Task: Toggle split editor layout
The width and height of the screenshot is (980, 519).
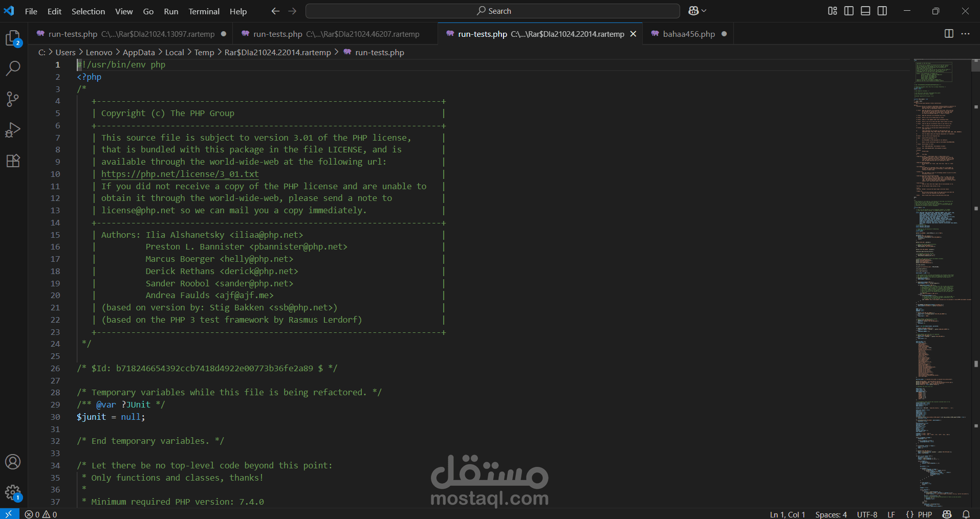Action: [x=949, y=34]
